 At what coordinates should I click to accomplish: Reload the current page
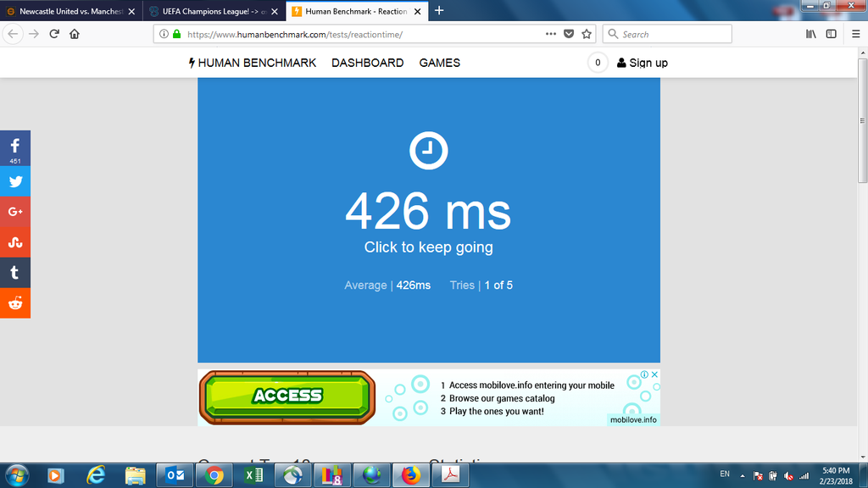pyautogui.click(x=54, y=34)
